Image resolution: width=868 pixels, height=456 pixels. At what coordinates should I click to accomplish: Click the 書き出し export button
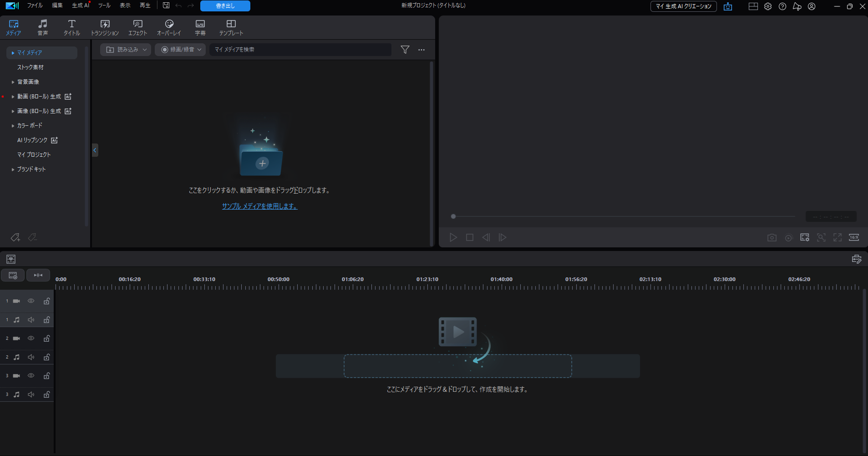point(225,6)
